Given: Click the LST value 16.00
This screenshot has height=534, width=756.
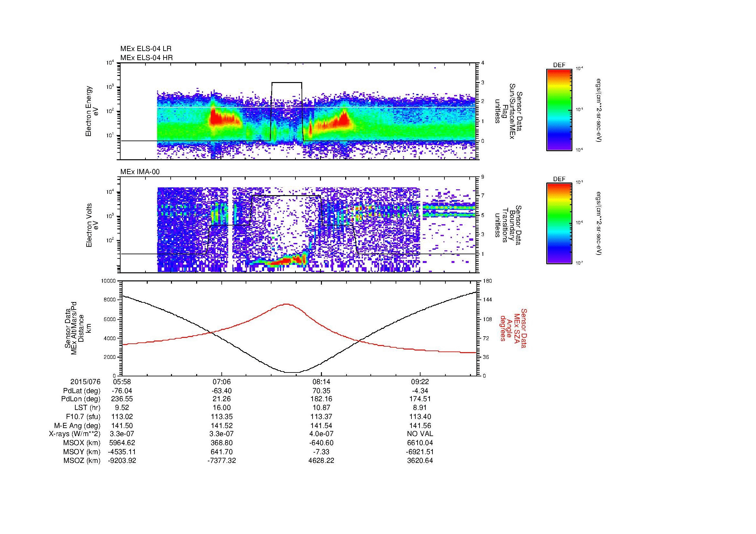Looking at the screenshot, I should pos(222,408).
